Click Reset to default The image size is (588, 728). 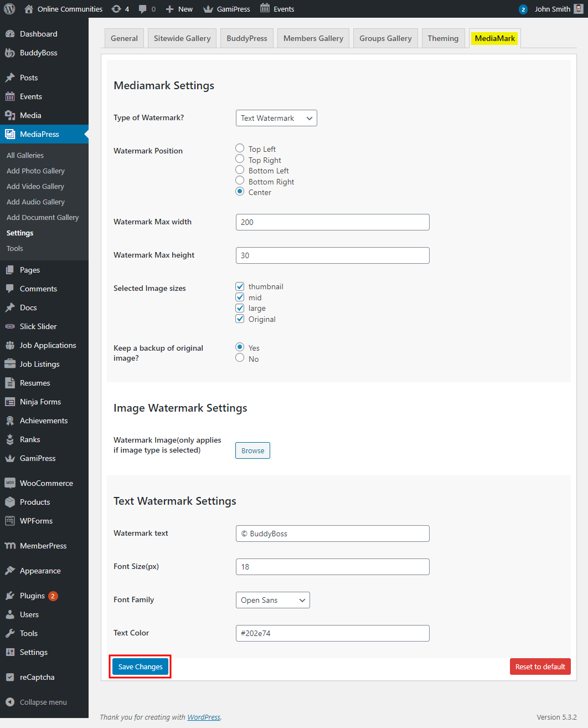point(540,667)
